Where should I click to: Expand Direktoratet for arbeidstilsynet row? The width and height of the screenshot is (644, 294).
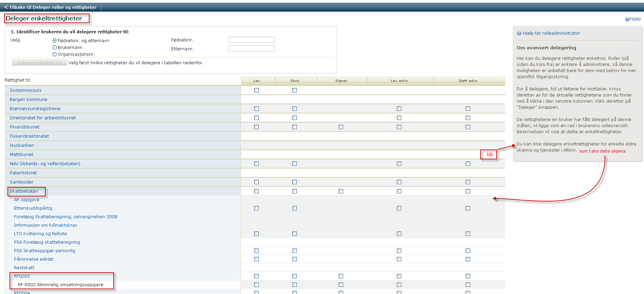[x=43, y=118]
